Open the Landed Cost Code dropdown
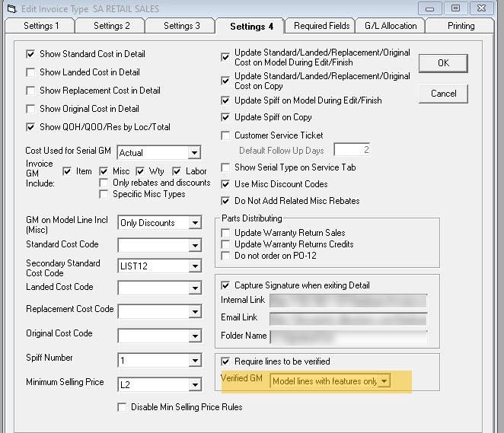 195,288
